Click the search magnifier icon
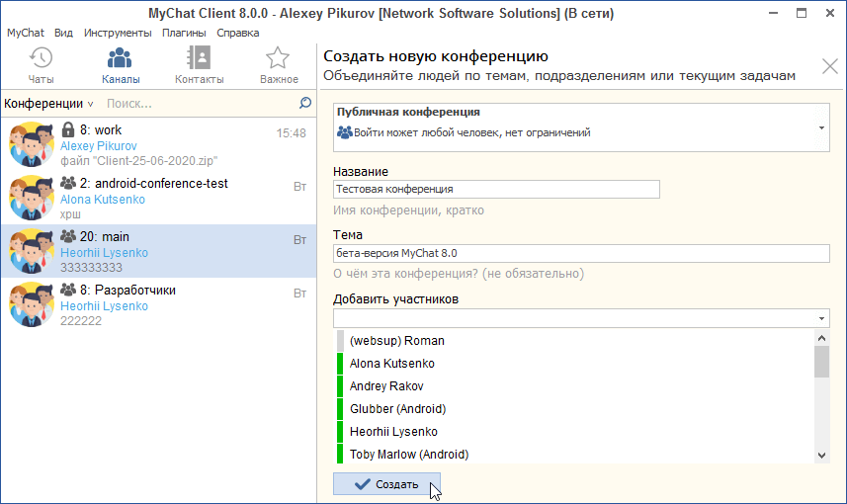847x504 pixels. 304,103
